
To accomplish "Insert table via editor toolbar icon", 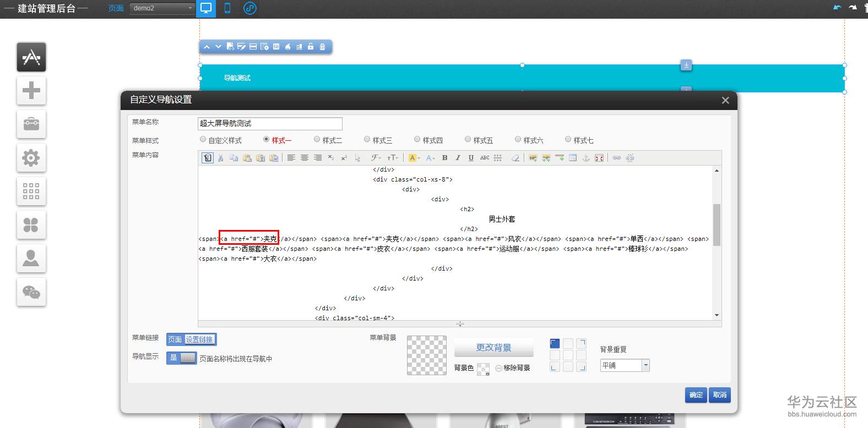I will 573,158.
